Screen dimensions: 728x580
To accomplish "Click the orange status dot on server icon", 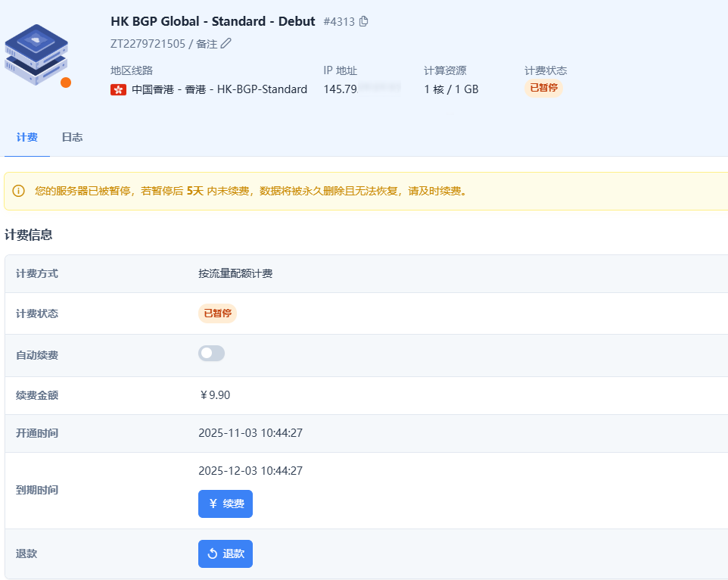I will click(66, 83).
